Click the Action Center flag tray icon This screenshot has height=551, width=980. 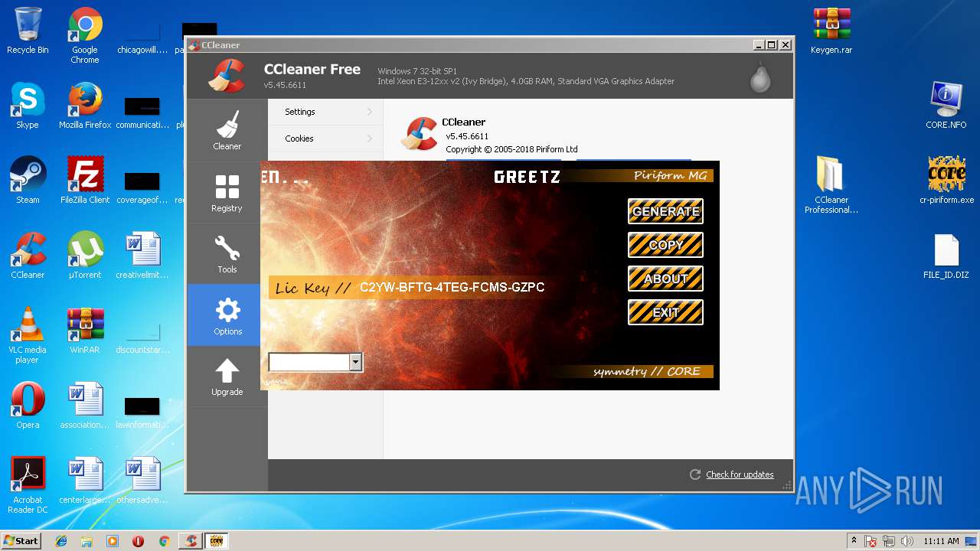(871, 541)
